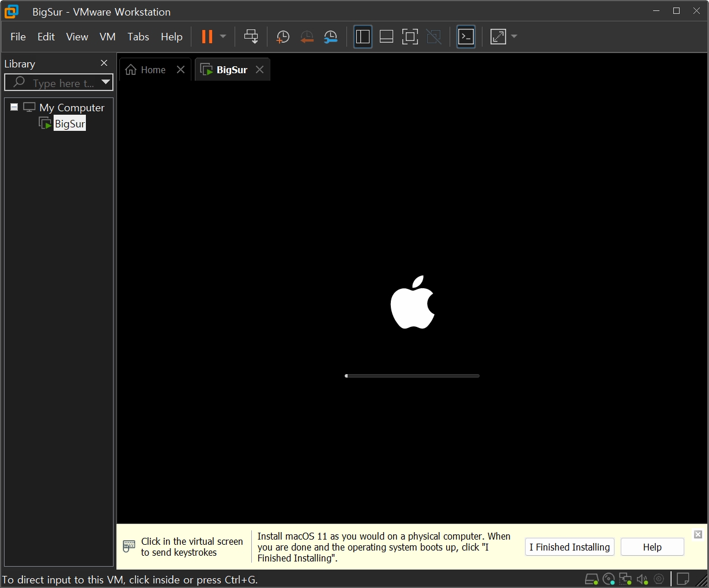The width and height of the screenshot is (709, 588).
Task: Open the Edit menu
Action: point(46,36)
